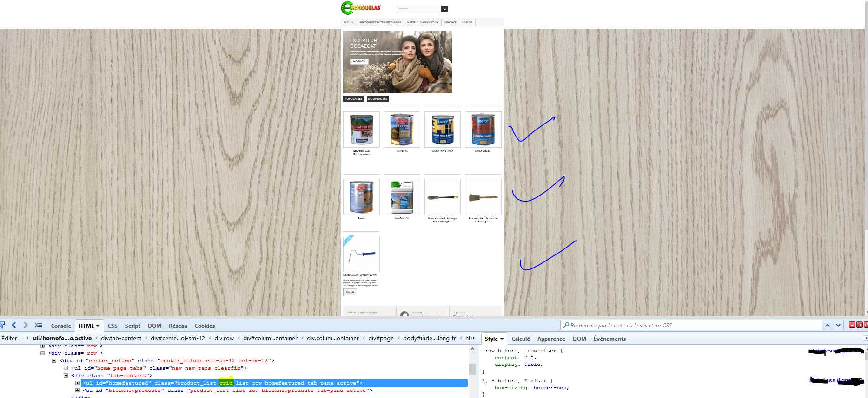Open Finition et traitement du bois menu

click(380, 22)
